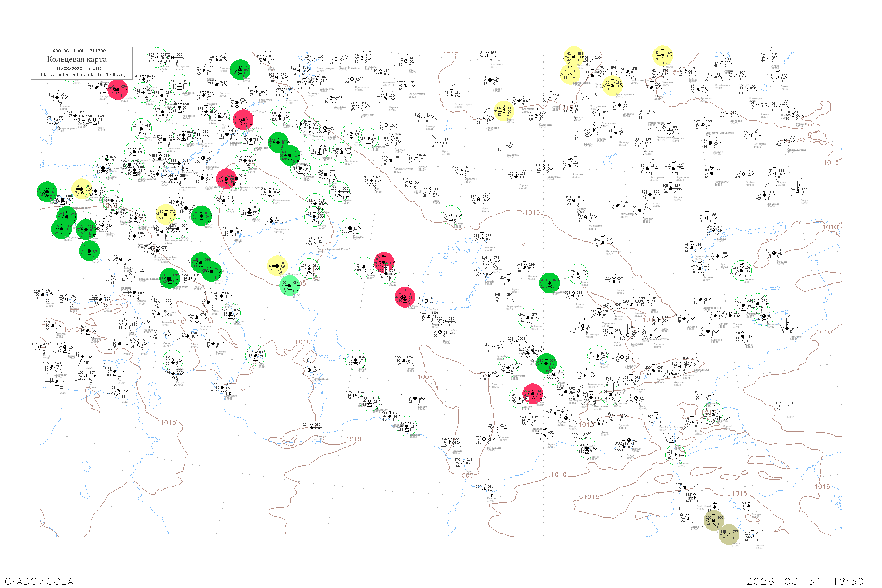Click the 'Кольцевая карта' map title

pyautogui.click(x=77, y=59)
